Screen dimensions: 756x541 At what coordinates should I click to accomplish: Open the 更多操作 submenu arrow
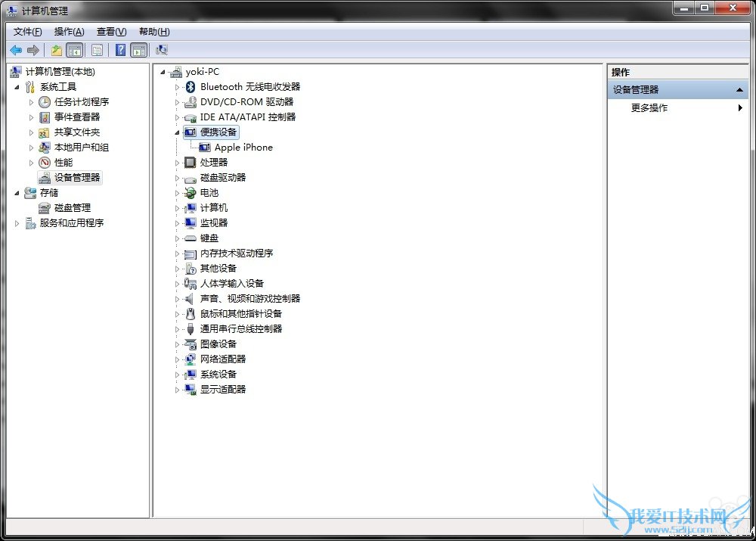[x=740, y=108]
